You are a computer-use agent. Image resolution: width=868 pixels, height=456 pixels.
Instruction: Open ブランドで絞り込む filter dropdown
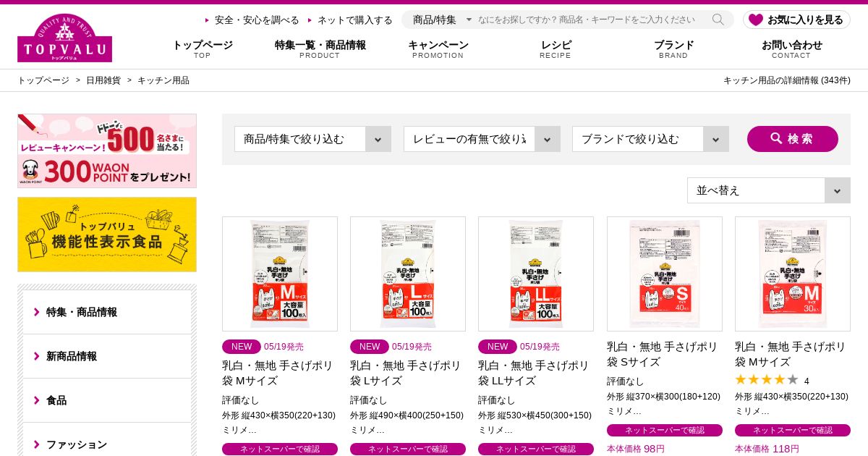650,139
